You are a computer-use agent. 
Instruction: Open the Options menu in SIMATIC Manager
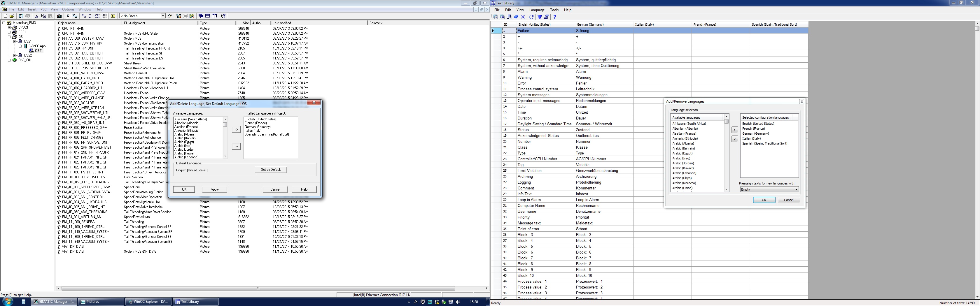(x=68, y=9)
